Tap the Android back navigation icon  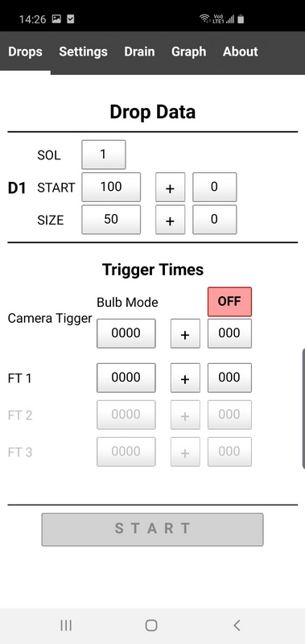click(237, 625)
